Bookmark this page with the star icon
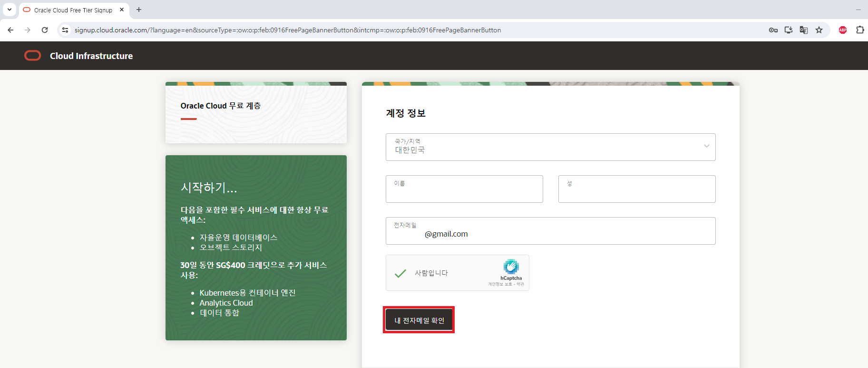 [819, 30]
